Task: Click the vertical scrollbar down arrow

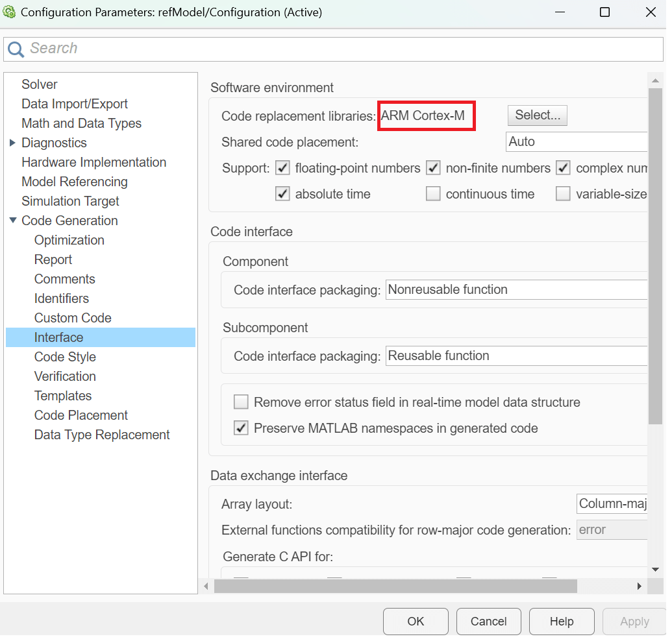Action: pos(656,569)
